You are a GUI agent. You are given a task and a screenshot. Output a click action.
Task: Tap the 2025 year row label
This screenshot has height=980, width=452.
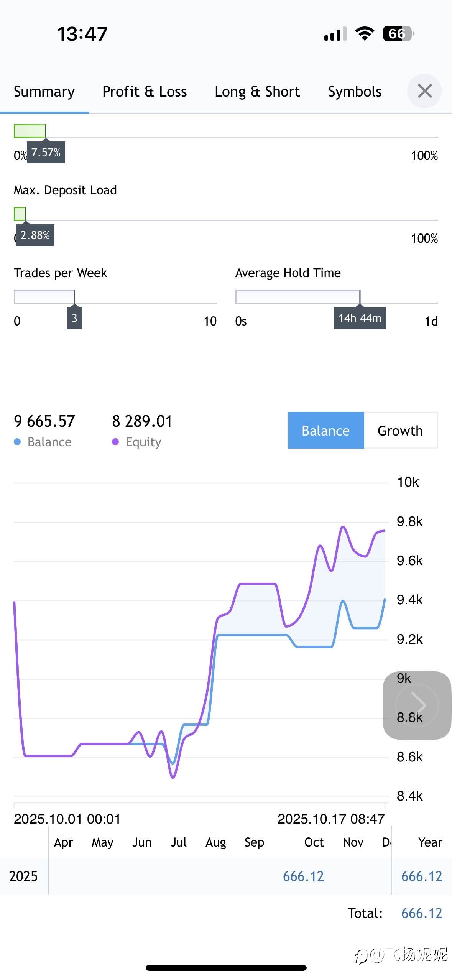coord(23,876)
